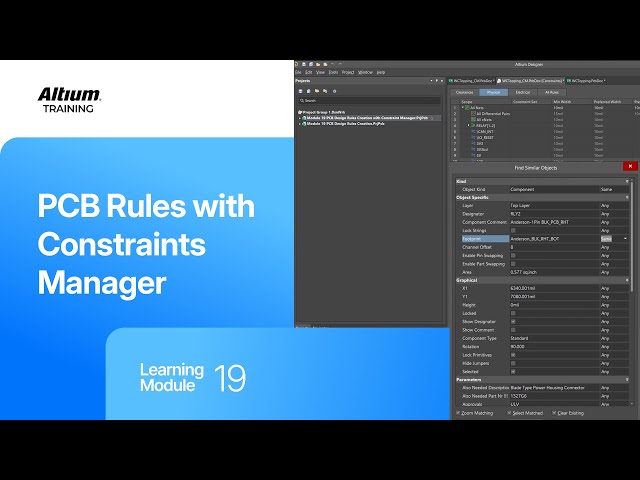This screenshot has height=480, width=640.
Task: Click the Scope column header
Action: (x=467, y=102)
